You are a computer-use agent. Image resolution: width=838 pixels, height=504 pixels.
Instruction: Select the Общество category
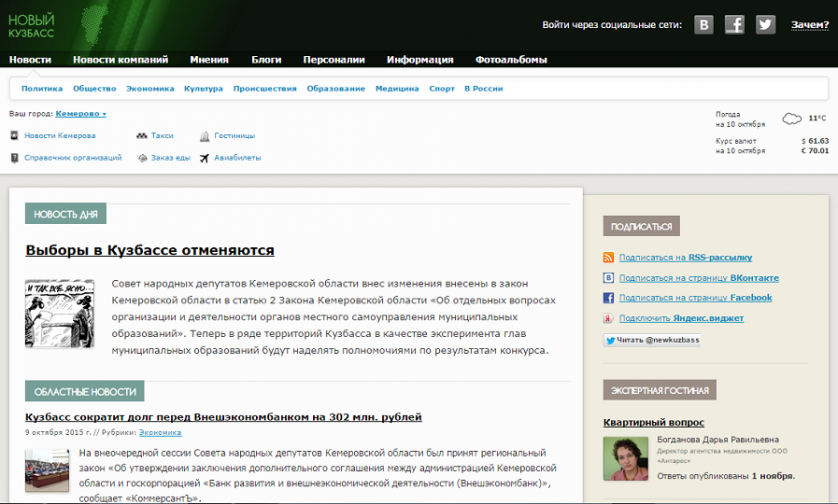pos(94,89)
